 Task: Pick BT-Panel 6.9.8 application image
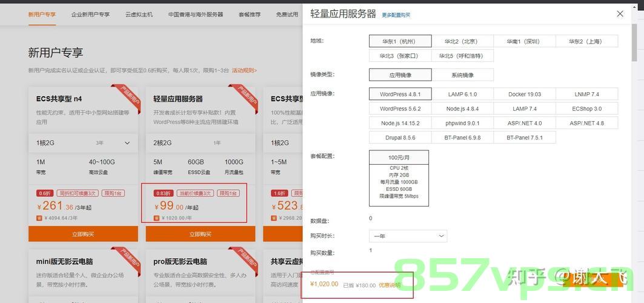(x=462, y=137)
